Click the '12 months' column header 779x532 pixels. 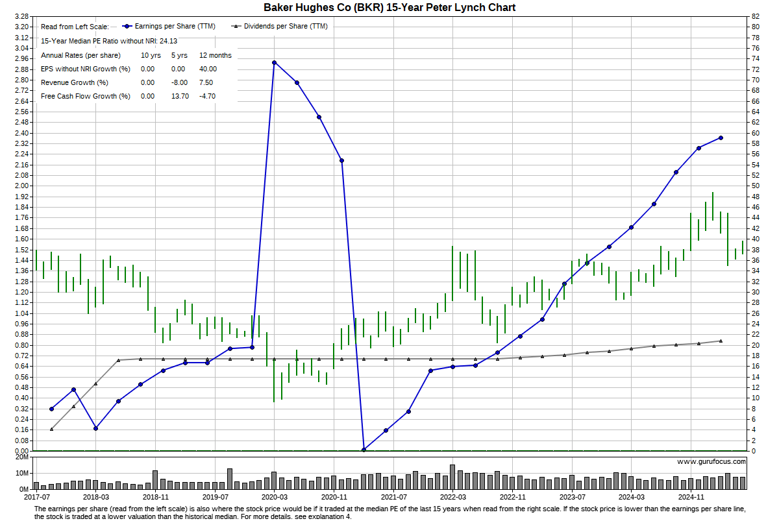(216, 55)
